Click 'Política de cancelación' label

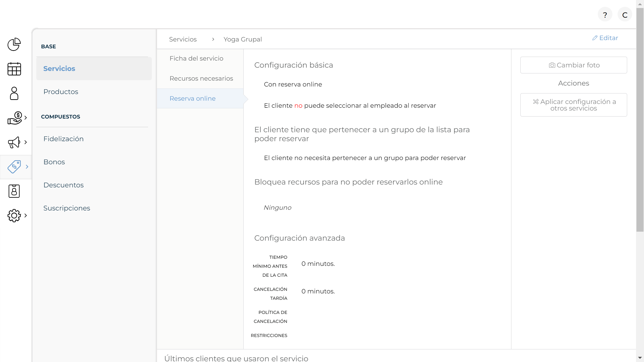(270, 317)
